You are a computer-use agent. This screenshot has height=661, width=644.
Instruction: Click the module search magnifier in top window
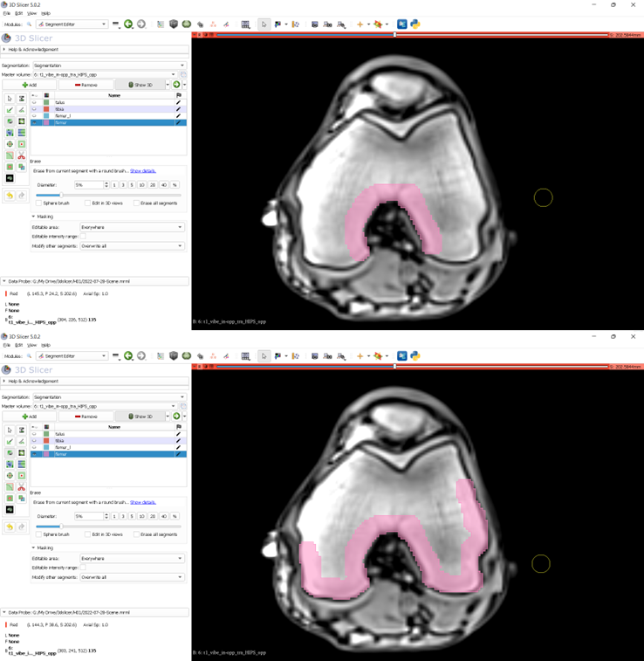29,24
